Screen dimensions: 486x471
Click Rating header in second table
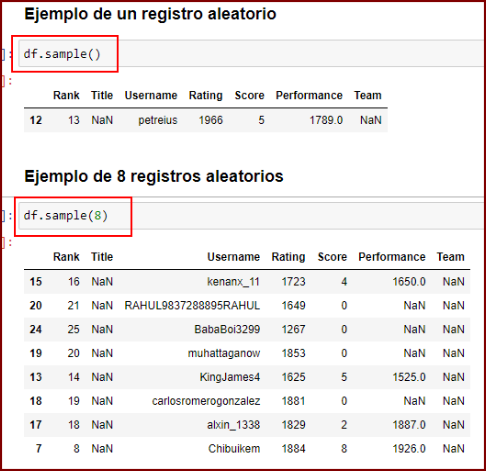(x=288, y=257)
